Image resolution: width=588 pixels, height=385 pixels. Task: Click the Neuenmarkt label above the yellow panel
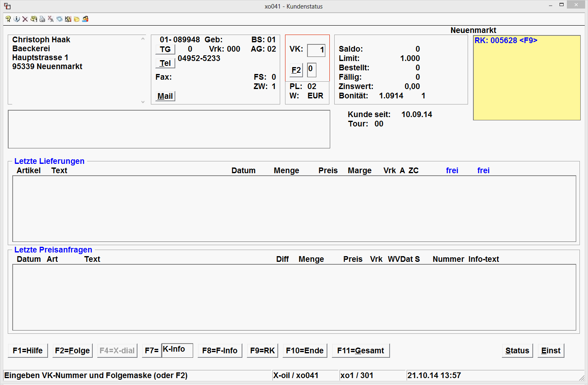coord(473,30)
